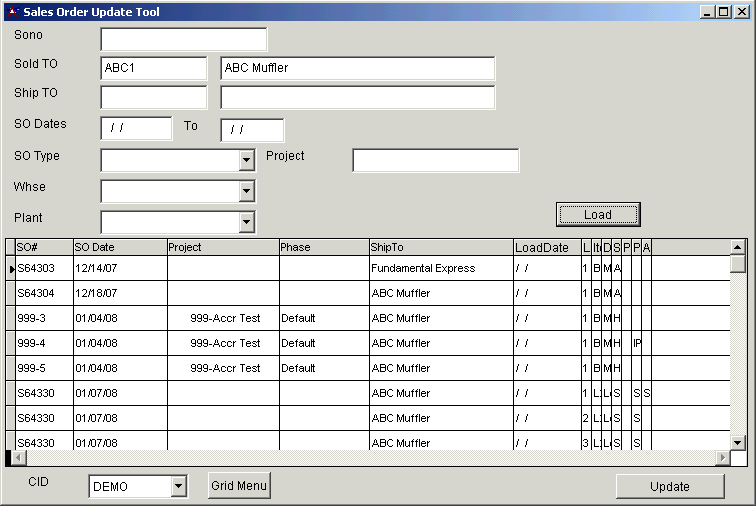Click the vertical scrollbar thumb in grid

pos(738,264)
